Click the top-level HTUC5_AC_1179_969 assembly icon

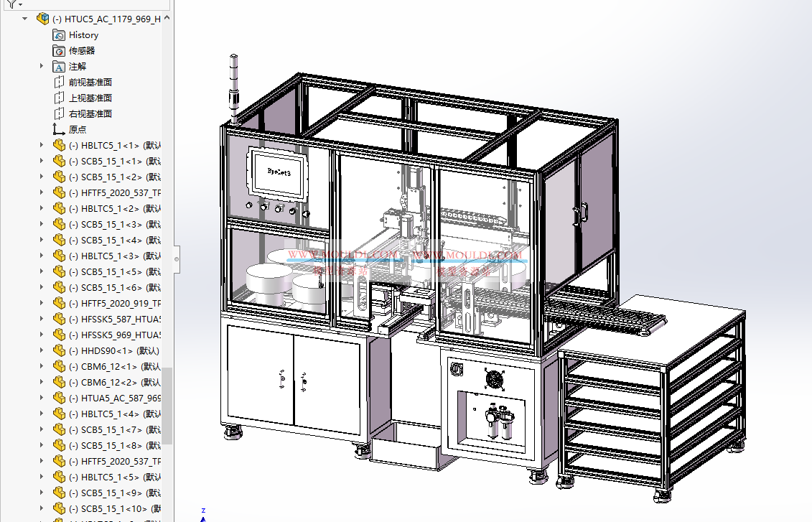(x=43, y=19)
